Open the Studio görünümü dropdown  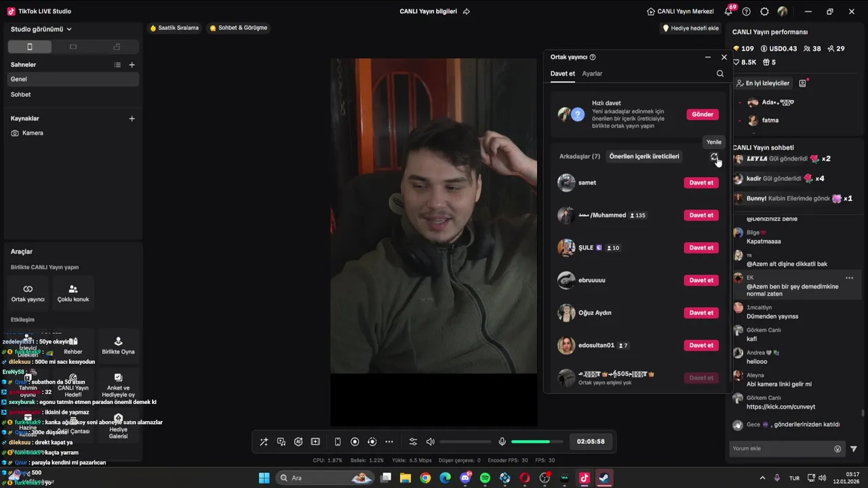[41, 29]
